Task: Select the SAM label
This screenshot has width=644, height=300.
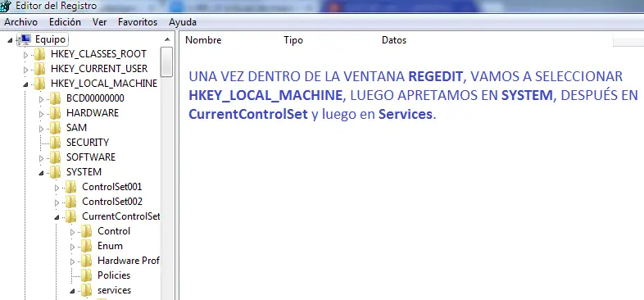Action: point(76,128)
